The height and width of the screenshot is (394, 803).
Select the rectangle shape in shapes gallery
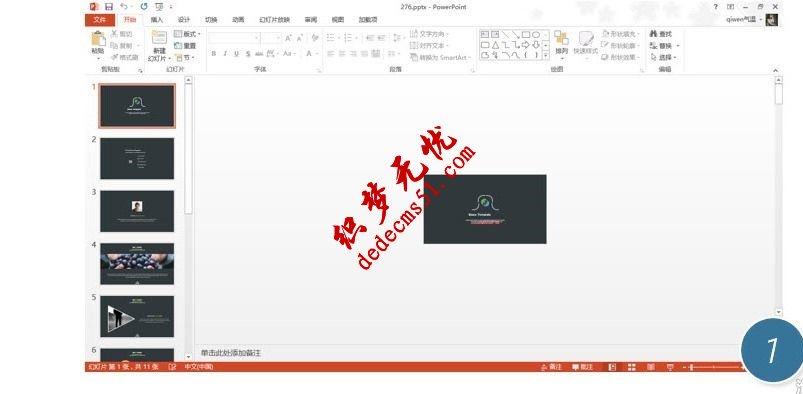[x=525, y=34]
